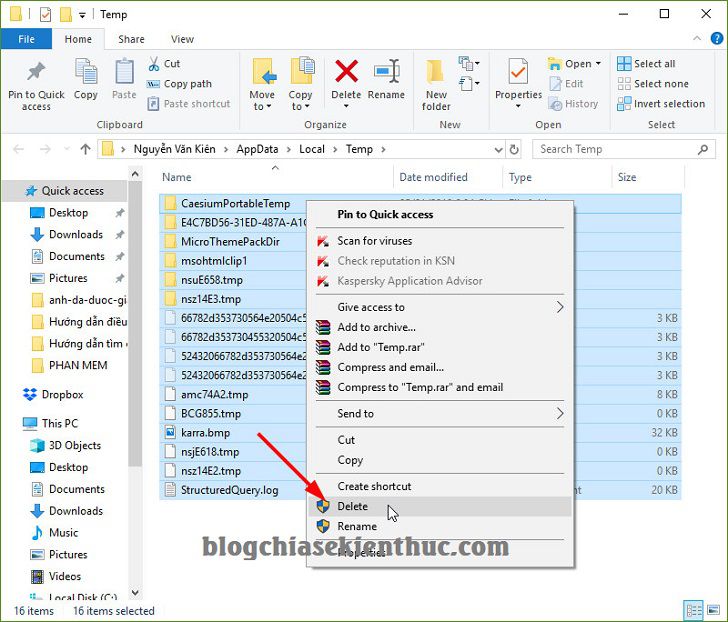
Task: Click Pin to Quick access ribbon icon
Action: coord(36,71)
